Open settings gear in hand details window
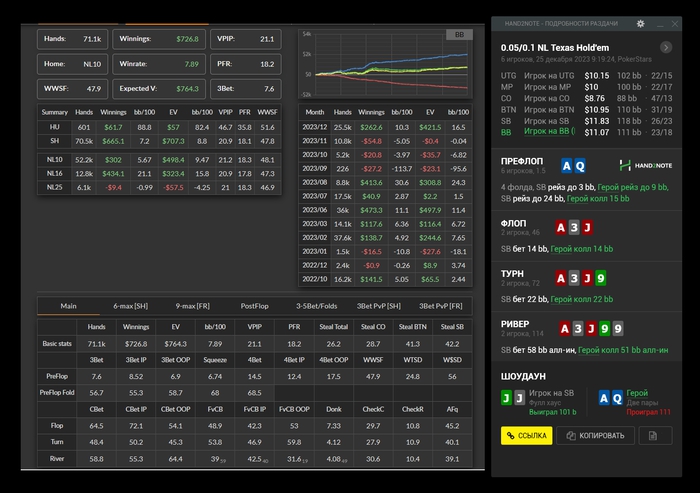The width and height of the screenshot is (700, 493). click(x=641, y=23)
